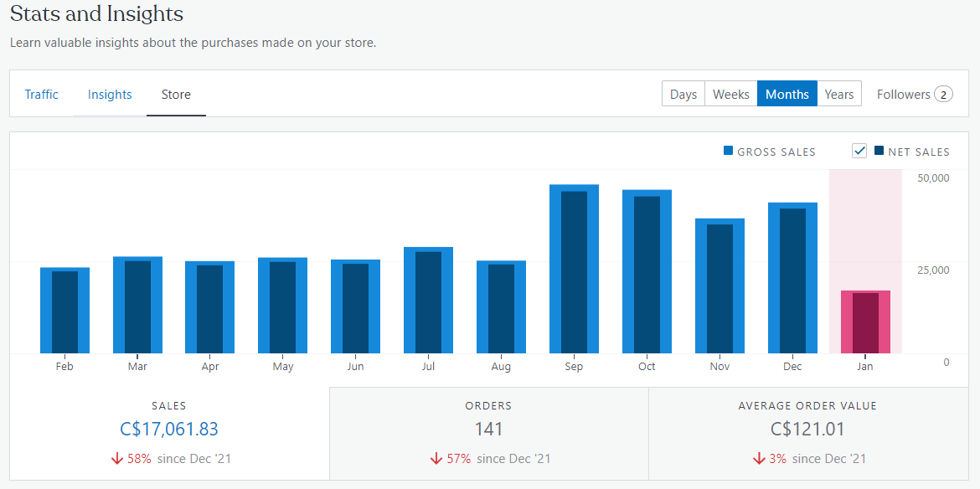Click the orders count 141
The height and width of the screenshot is (489, 980).
pos(489,429)
